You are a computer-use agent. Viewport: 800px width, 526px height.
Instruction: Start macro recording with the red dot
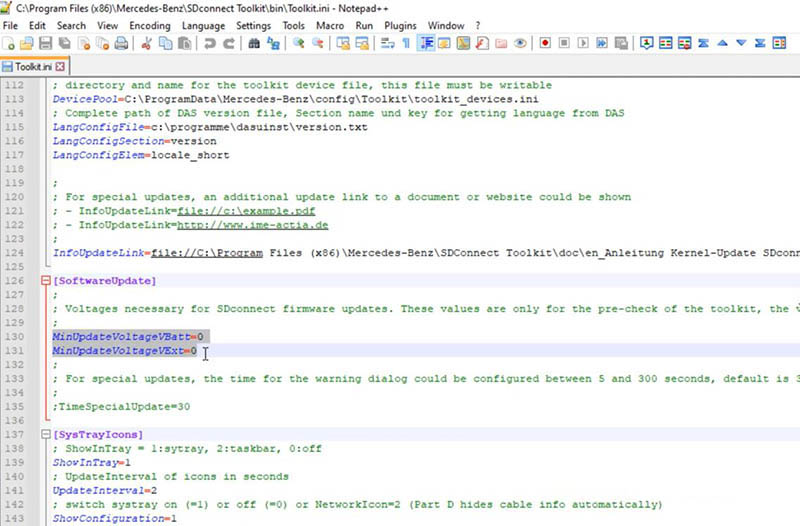[x=546, y=44]
